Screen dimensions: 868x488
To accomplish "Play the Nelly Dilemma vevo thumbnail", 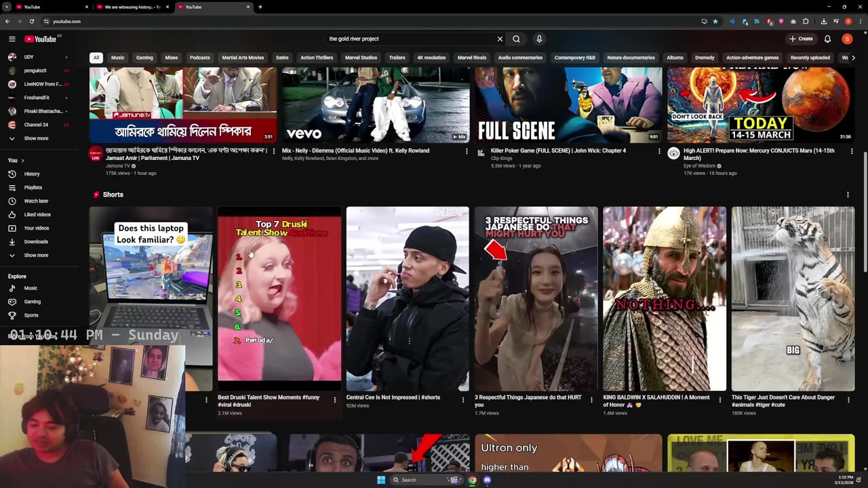I will click(376, 105).
